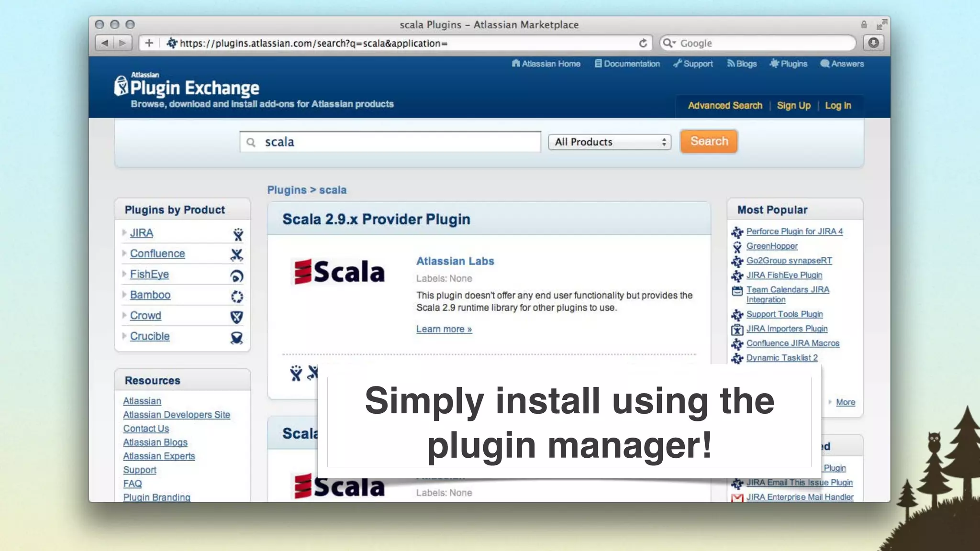Screen dimensions: 980x551
Task: Reload the page with the refresh icon
Action: pyautogui.click(x=643, y=43)
